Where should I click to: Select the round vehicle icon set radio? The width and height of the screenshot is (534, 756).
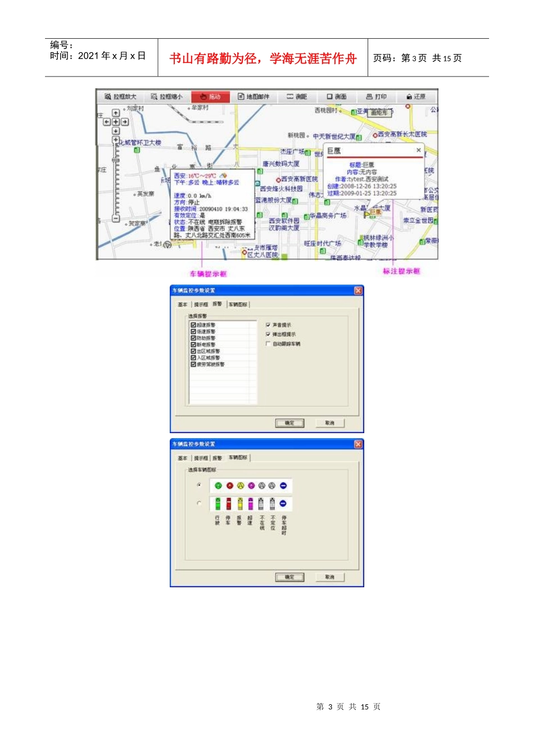(x=199, y=485)
